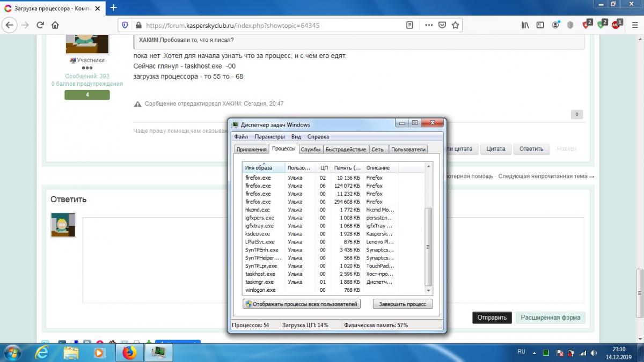Click the volume icon in system tray
Image resolution: width=644 pixels, height=362 pixels.
tap(593, 353)
